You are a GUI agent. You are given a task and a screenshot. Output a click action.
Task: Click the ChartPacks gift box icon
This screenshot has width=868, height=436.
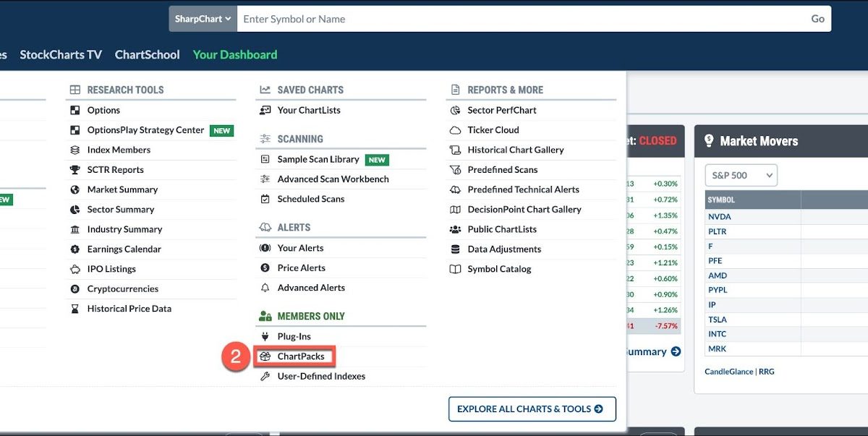tap(265, 356)
